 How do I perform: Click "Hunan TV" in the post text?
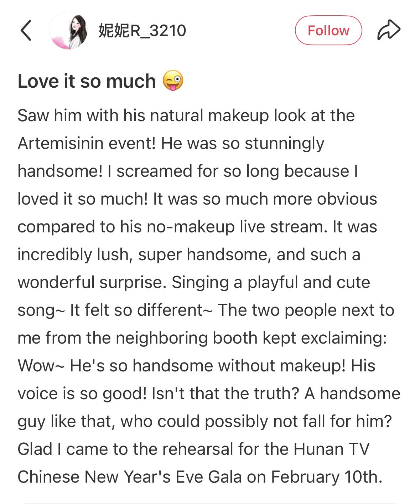pos(331,449)
